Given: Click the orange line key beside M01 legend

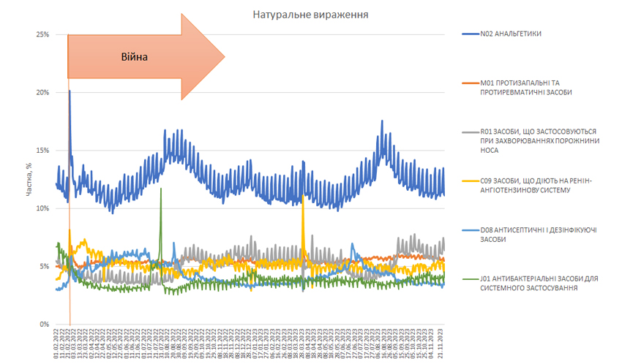Looking at the screenshot, I should [471, 83].
